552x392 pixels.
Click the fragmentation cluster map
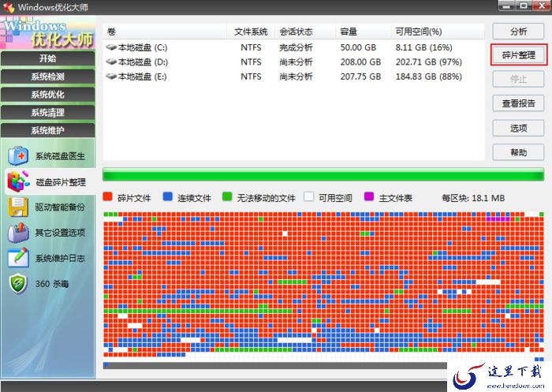(x=323, y=286)
